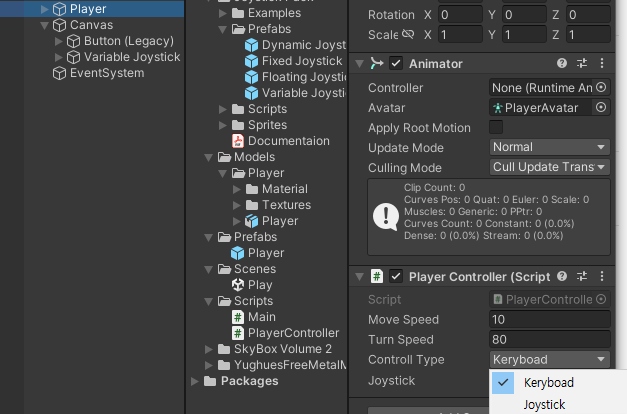Viewport: 627px width, 414px height.
Task: Expand the SkyBox Volume 2 folder
Action: [208, 349]
